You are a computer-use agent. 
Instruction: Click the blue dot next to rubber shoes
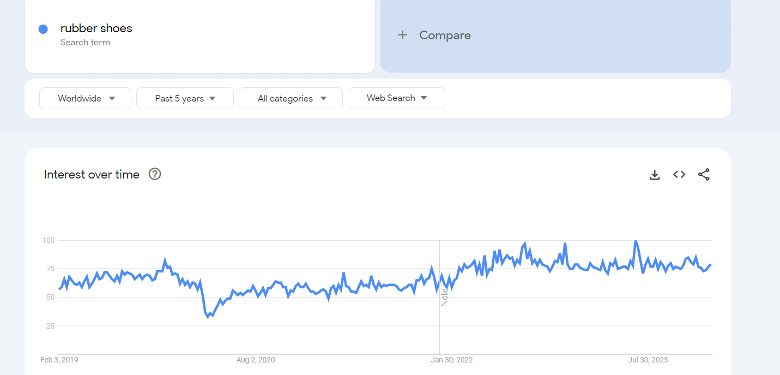(x=43, y=29)
